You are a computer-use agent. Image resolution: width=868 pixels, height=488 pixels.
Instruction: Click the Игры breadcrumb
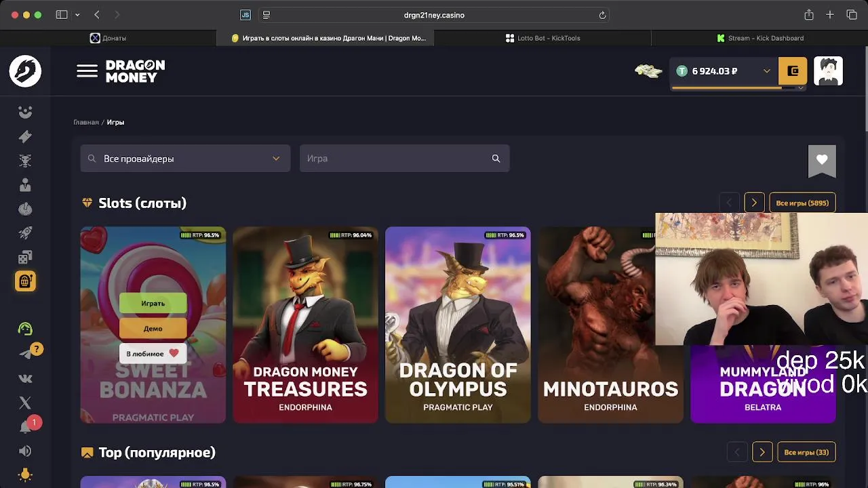coord(115,122)
